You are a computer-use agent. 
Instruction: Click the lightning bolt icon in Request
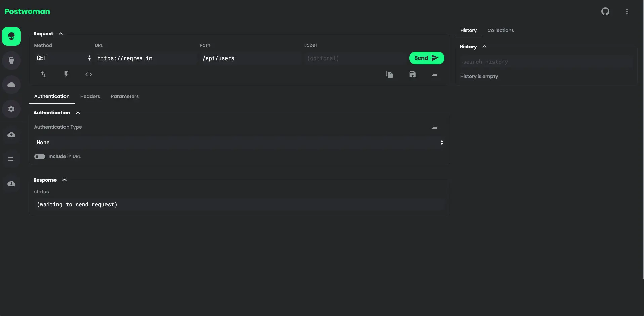point(66,74)
